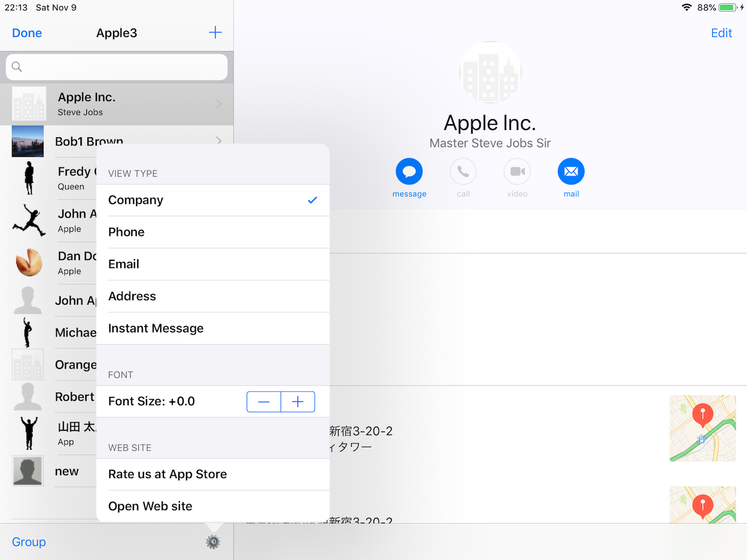The height and width of the screenshot is (560, 747).
Task: Tap John Ap generic person avatar
Action: [28, 300]
